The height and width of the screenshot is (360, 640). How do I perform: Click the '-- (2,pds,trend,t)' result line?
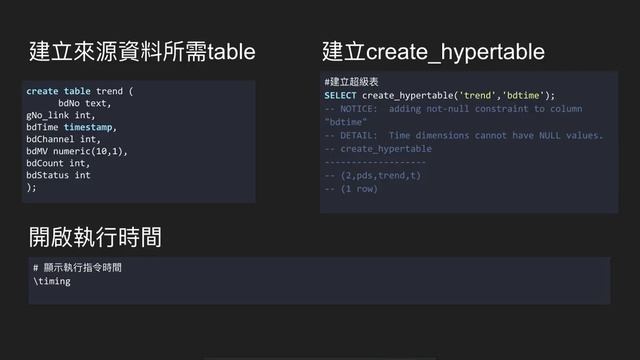point(372,176)
